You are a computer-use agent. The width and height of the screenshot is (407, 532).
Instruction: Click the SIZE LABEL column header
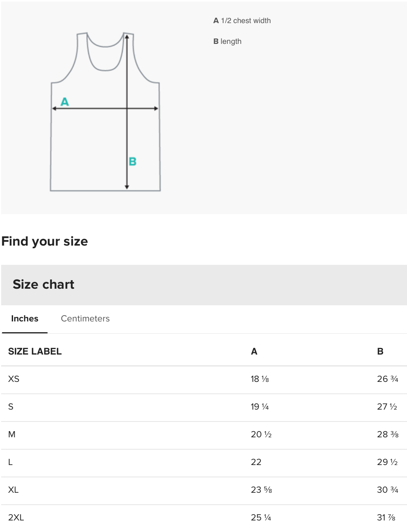[35, 351]
